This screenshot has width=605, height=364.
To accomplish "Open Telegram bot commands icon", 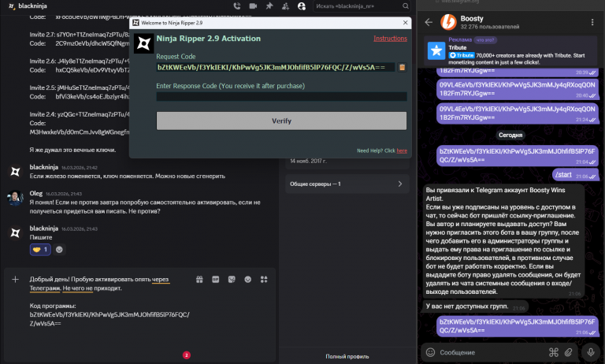I will 554,352.
